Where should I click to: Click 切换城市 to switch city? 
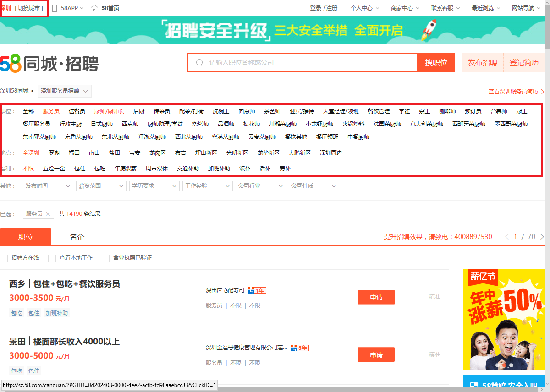tap(29, 8)
